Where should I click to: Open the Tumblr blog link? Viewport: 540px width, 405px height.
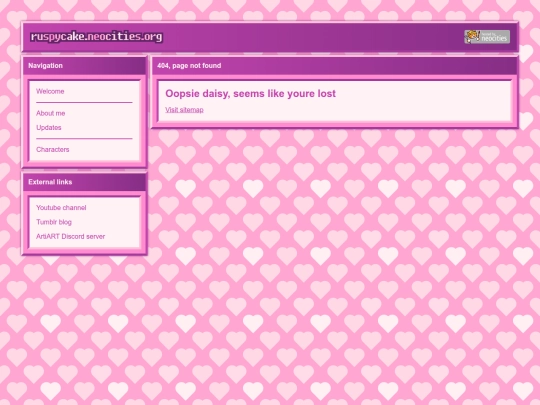(54, 222)
